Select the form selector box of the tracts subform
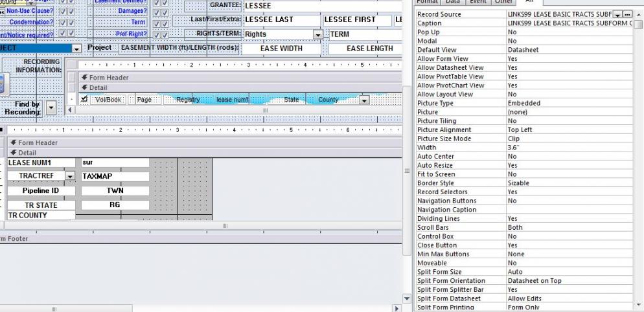The height and width of the screenshot is (312, 644). pos(1,129)
